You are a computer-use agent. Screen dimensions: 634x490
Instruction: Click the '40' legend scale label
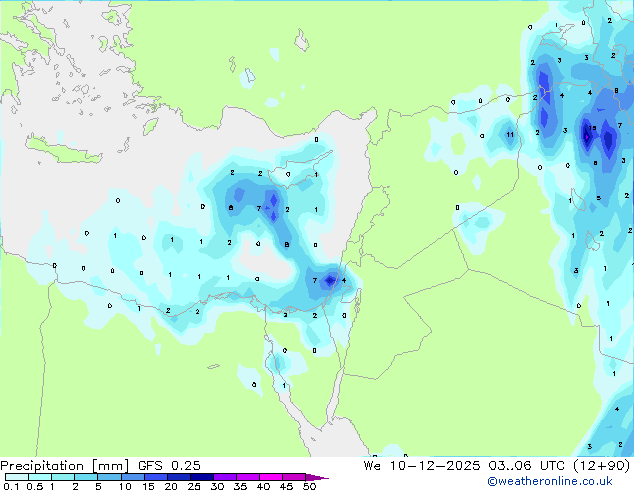(264, 486)
